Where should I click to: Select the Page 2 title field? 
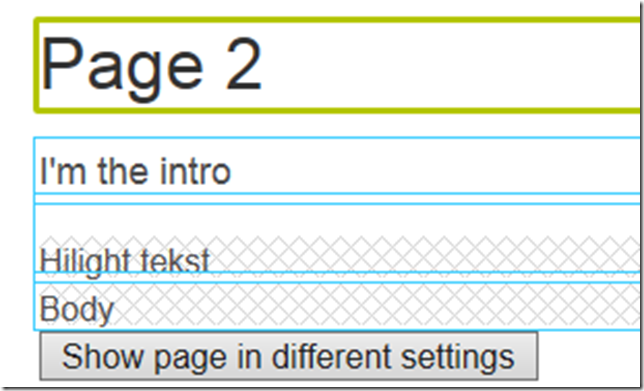(337, 65)
